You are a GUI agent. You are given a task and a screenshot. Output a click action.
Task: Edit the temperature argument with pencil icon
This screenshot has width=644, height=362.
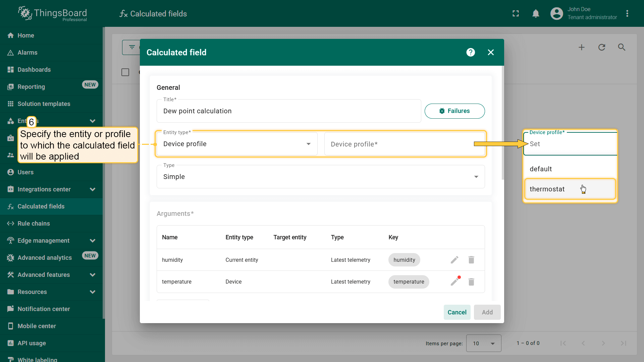[x=454, y=282]
